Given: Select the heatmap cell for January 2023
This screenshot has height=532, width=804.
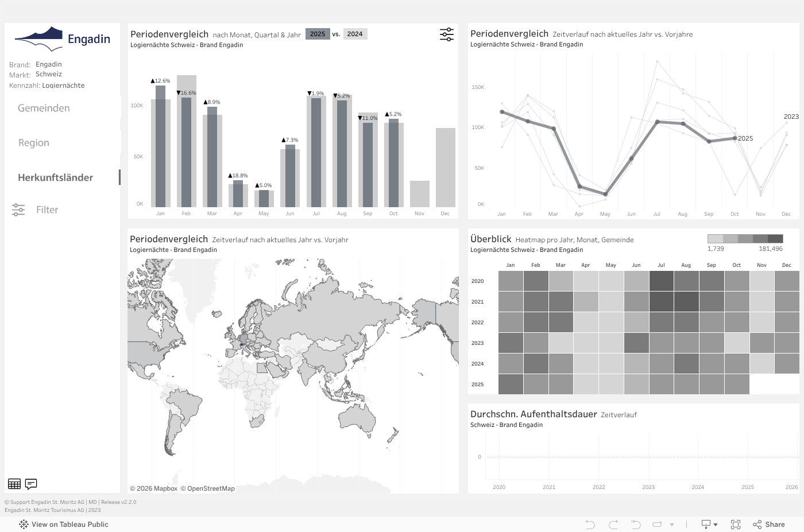Looking at the screenshot, I should pos(511,343).
